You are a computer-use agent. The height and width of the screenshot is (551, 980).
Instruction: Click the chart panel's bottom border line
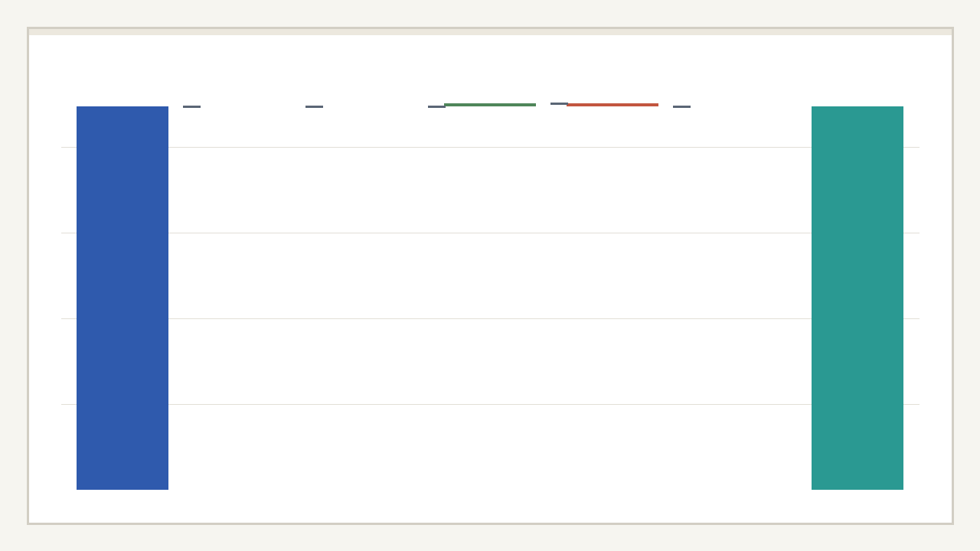tap(490, 523)
